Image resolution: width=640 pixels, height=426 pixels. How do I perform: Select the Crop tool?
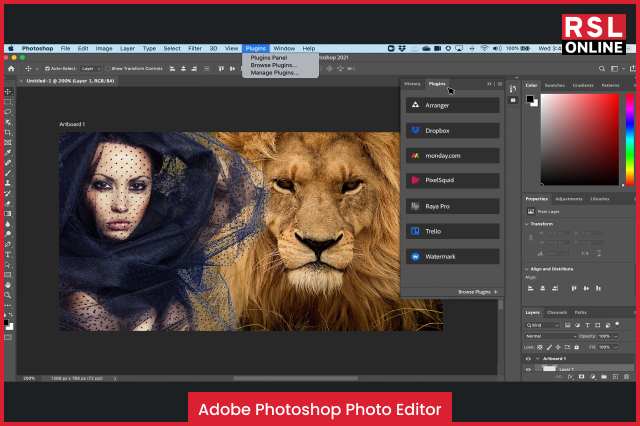(x=8, y=132)
